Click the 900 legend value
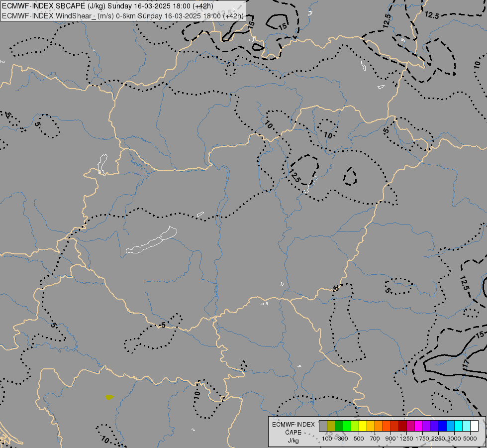 pos(390,439)
